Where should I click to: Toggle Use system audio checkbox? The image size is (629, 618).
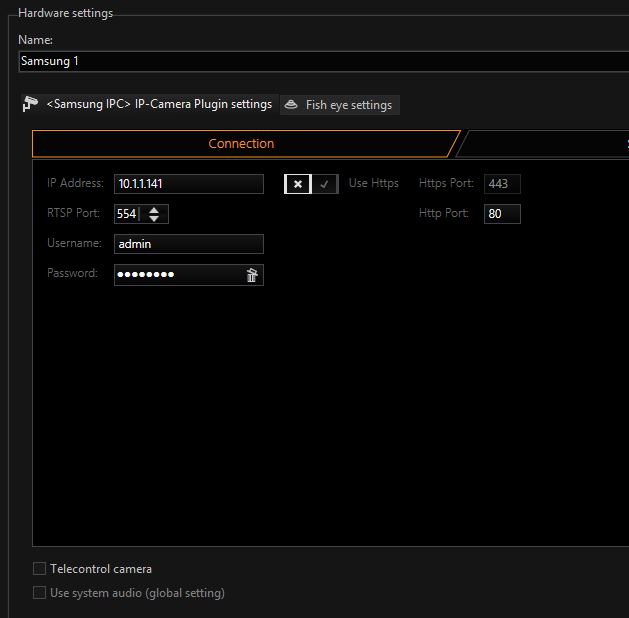[40, 593]
